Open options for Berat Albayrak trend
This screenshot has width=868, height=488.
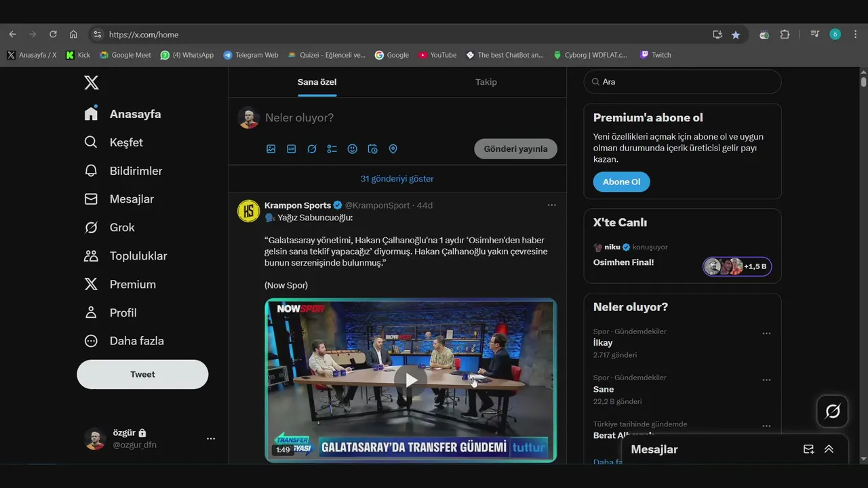[x=766, y=426]
